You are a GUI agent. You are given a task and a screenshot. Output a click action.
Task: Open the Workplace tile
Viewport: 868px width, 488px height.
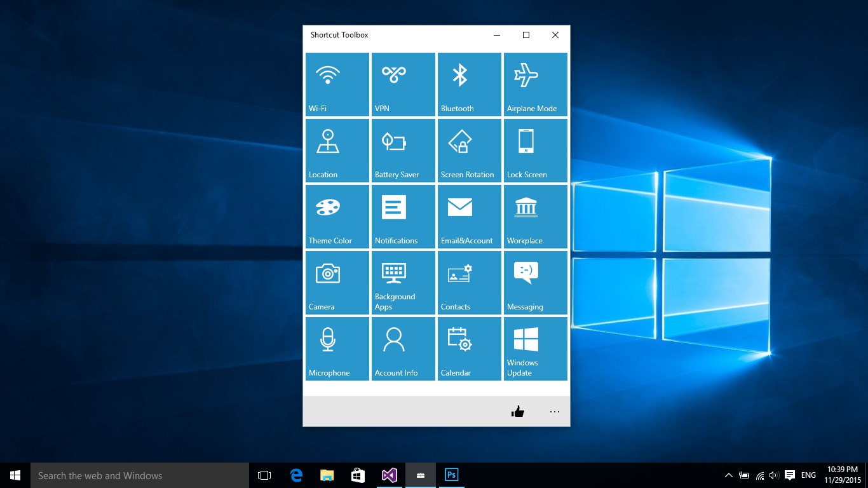pos(536,217)
